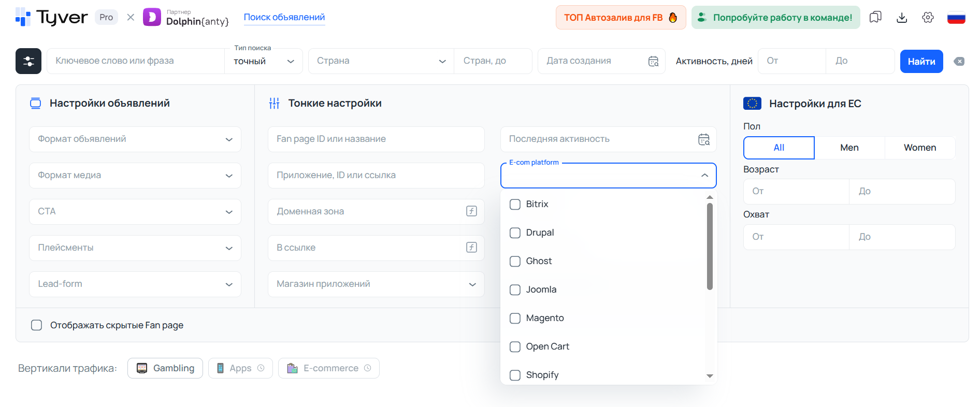The height and width of the screenshot is (407, 980).
Task: Open settings gear icon
Action: click(928, 17)
